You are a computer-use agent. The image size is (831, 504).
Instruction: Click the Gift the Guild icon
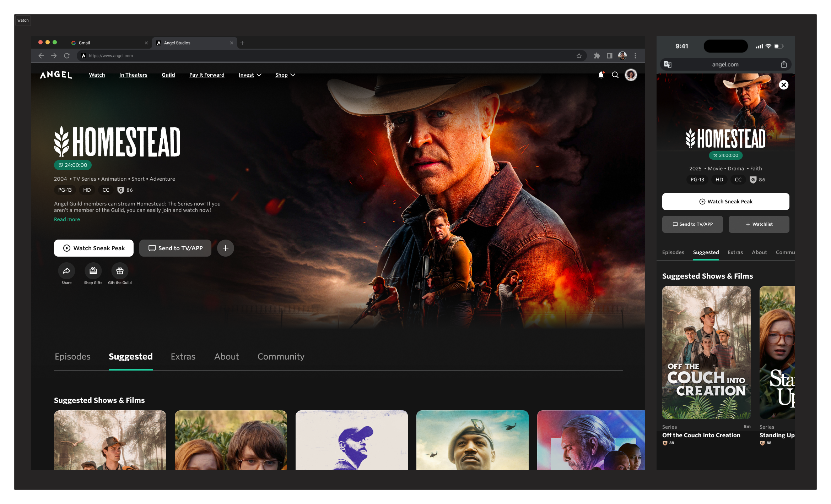[x=120, y=271]
